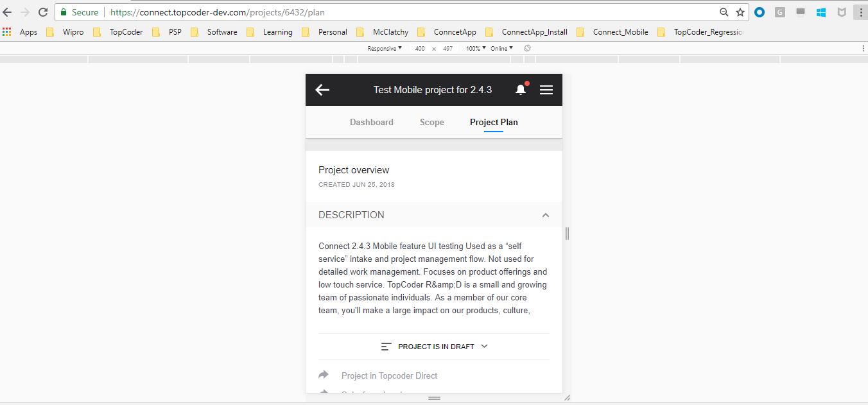Click the CREATED JUN 25, 2018 text

tap(356, 185)
